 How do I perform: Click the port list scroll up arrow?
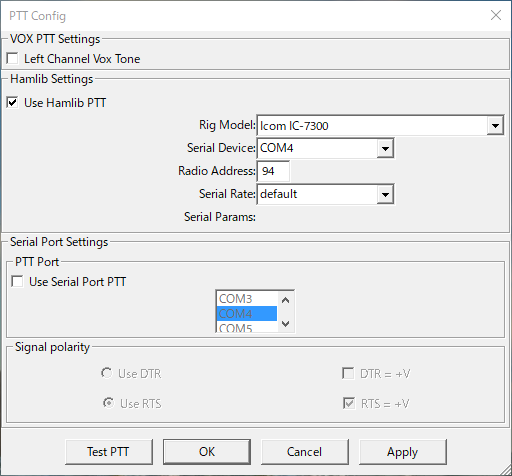[285, 300]
